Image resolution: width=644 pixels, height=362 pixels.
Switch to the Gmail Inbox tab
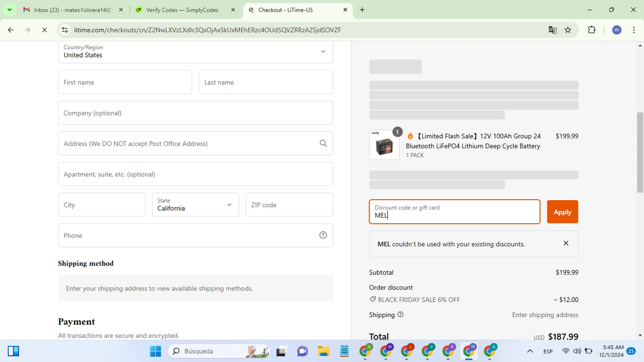click(x=73, y=9)
